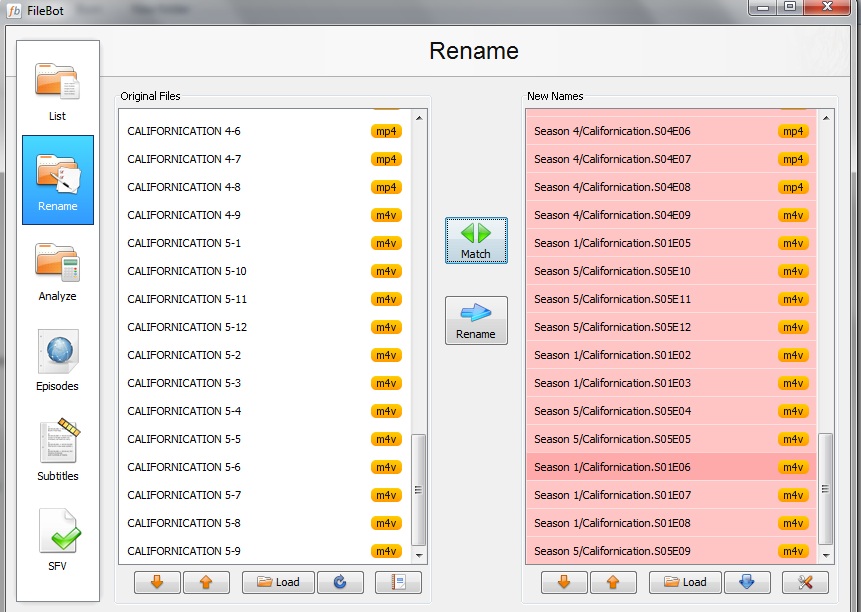The height and width of the screenshot is (612, 861).
Task: Click New Names scrollbar down arrow
Action: click(826, 555)
